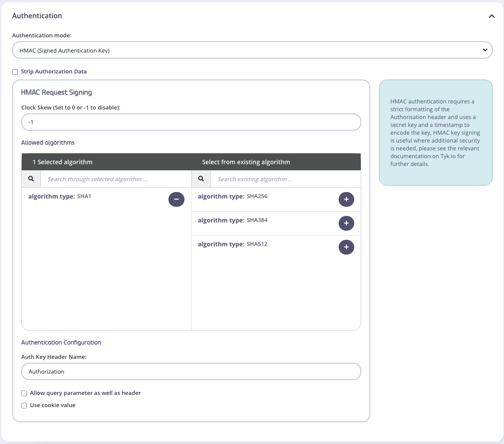The height and width of the screenshot is (444, 504).
Task: Click the Clock Skew input field
Action: 191,123
